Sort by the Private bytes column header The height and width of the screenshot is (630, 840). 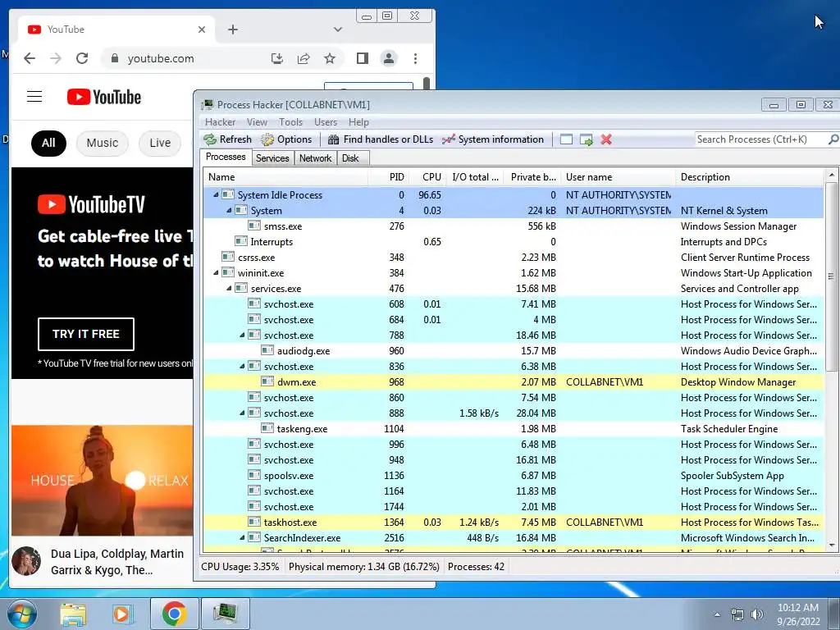532,177
